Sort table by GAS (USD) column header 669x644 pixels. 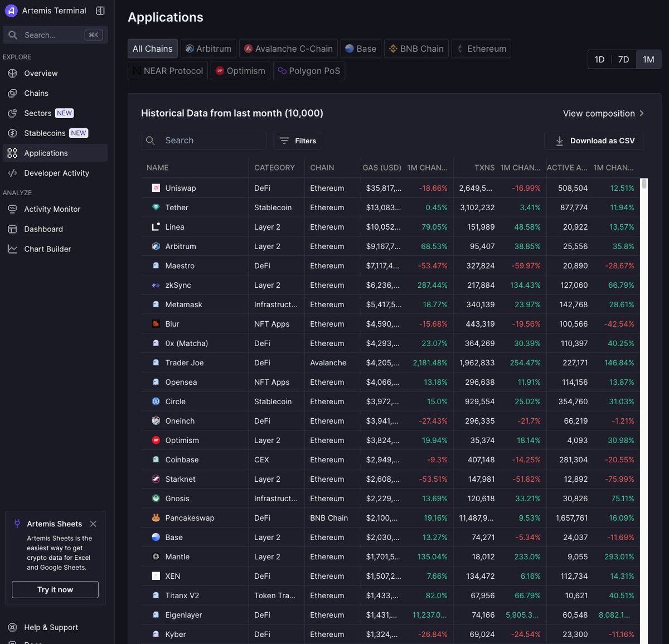[x=382, y=167]
